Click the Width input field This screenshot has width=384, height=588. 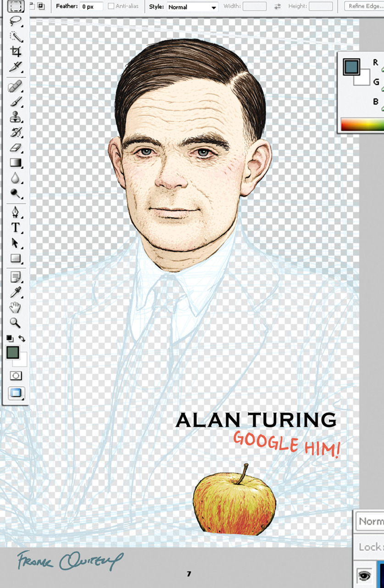pyautogui.click(x=255, y=6)
